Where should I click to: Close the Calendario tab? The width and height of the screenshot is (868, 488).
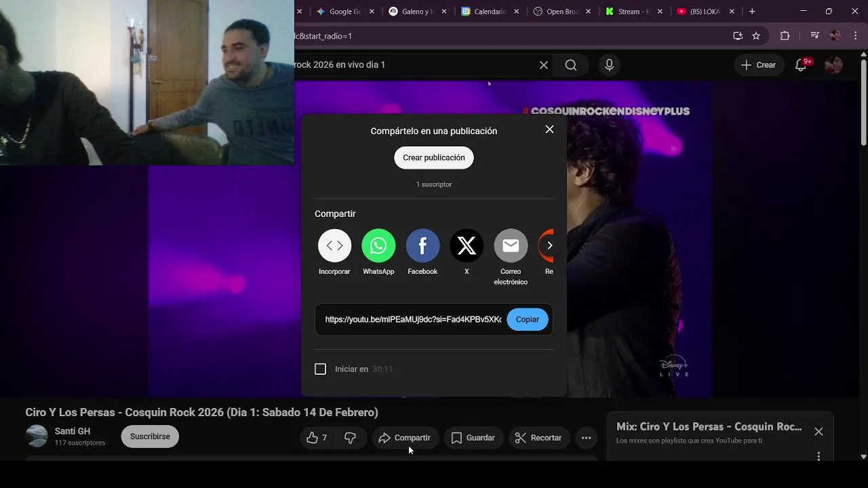(517, 12)
